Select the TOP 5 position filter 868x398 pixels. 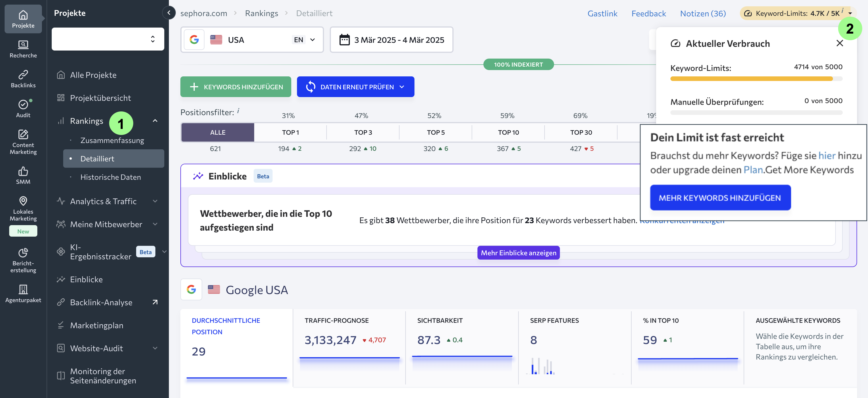436,132
